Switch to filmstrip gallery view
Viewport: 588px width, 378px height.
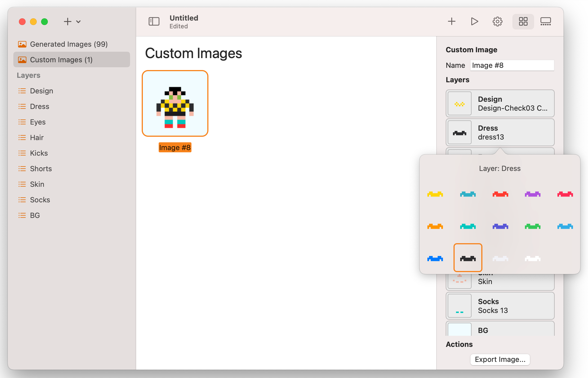pyautogui.click(x=545, y=21)
